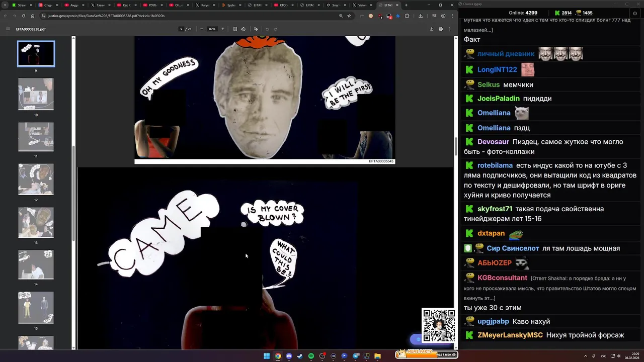Click username Selkus in chat
The width and height of the screenshot is (644, 362).
[489, 84]
